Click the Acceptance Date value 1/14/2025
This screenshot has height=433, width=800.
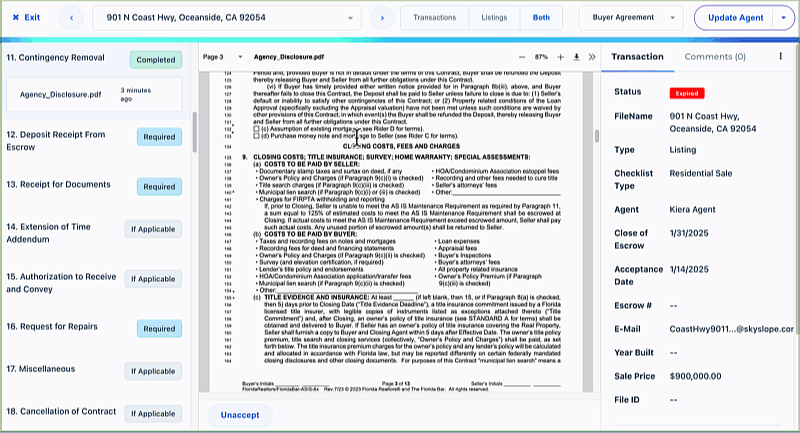689,269
